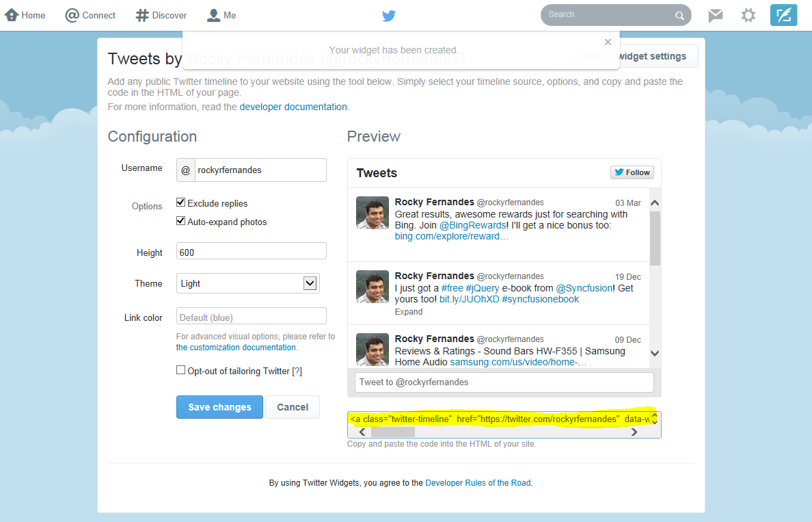812x522 pixels.
Task: Open the @BingRewards mention
Action: coord(472,226)
